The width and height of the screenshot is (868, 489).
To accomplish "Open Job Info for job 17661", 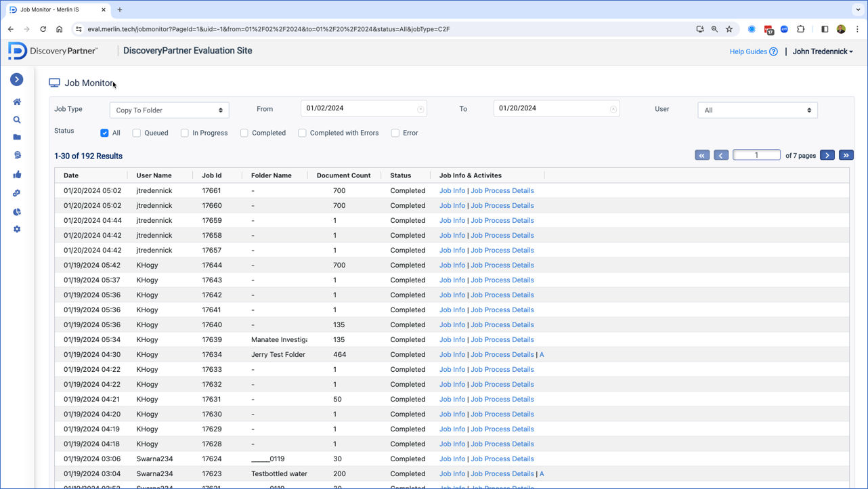I will 452,191.
